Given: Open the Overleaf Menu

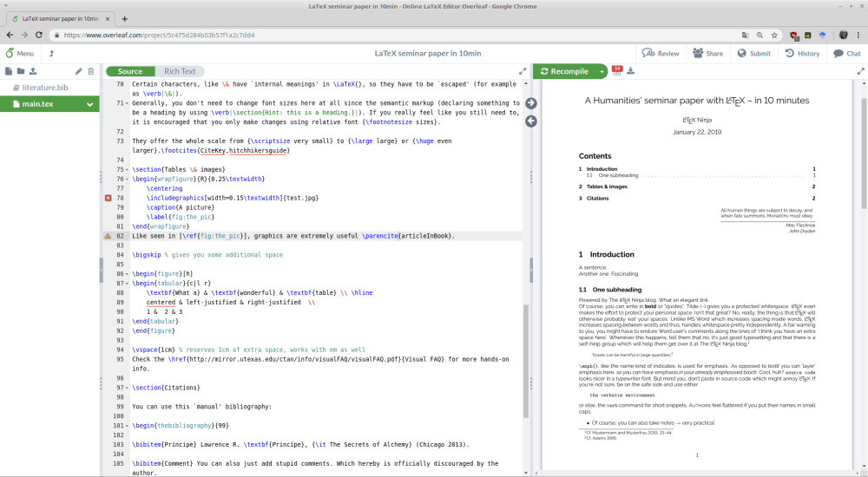Looking at the screenshot, I should [20, 53].
